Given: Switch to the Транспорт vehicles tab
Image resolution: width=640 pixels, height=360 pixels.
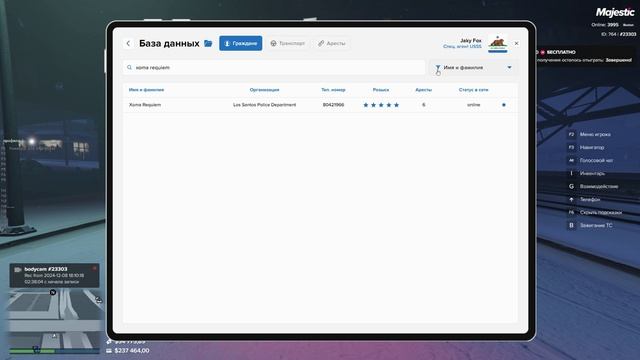Looking at the screenshot, I should [288, 43].
